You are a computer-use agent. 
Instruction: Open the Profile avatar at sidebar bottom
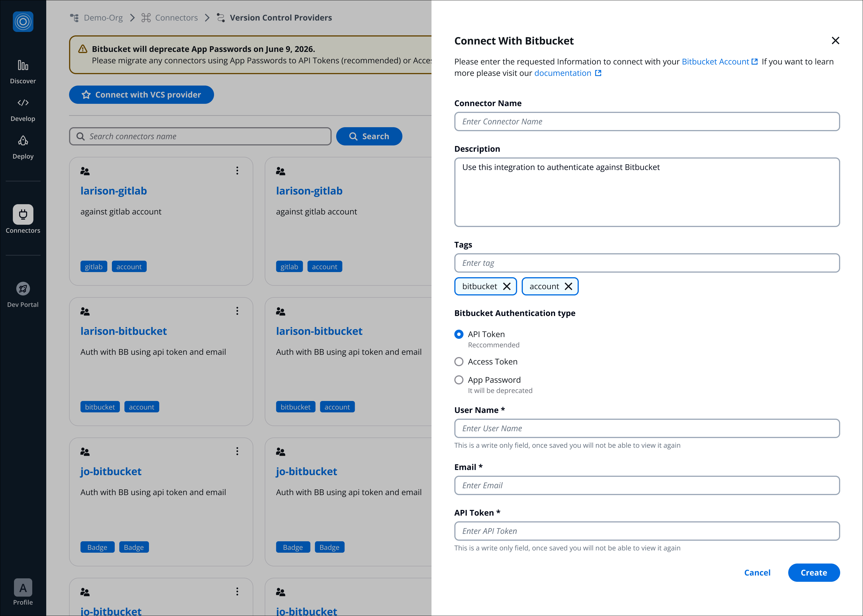pos(23,587)
